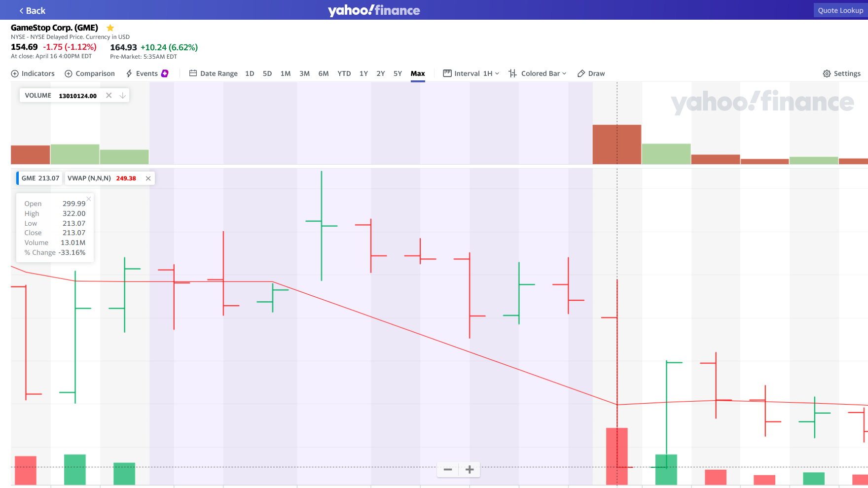Viewport: 868px width, 488px height.
Task: Select the 5D range tab
Action: pos(267,73)
